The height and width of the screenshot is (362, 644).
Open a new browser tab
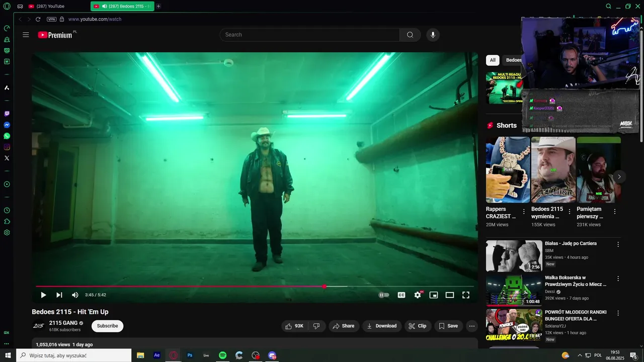point(158,7)
